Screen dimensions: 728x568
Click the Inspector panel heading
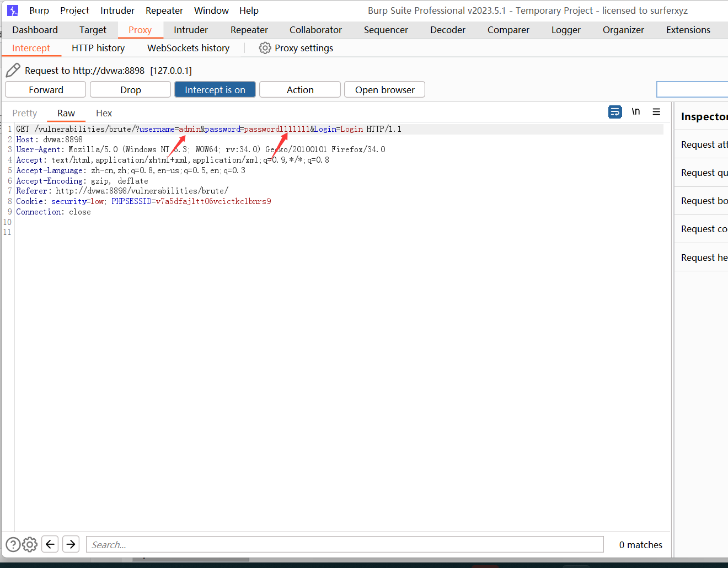point(704,116)
